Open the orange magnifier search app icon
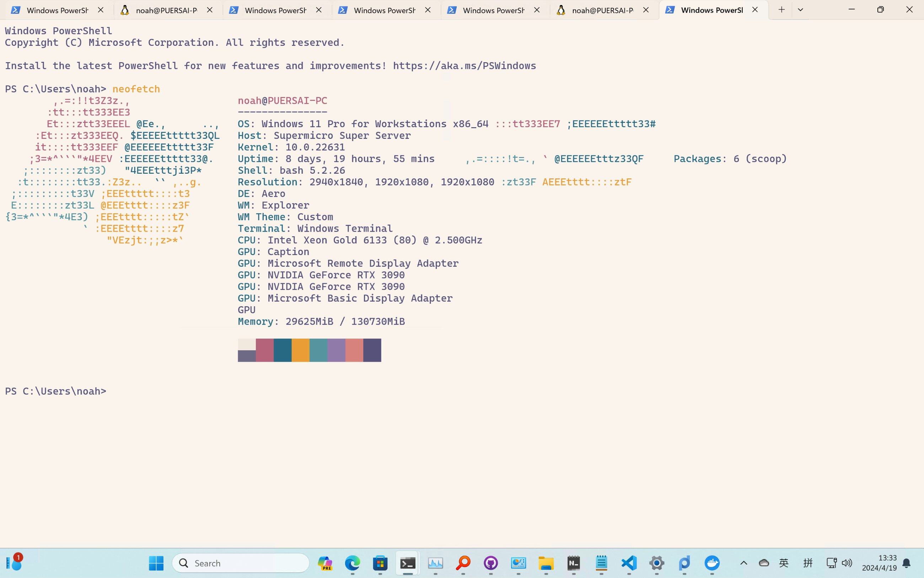Viewport: 924px width, 578px height. (x=463, y=563)
